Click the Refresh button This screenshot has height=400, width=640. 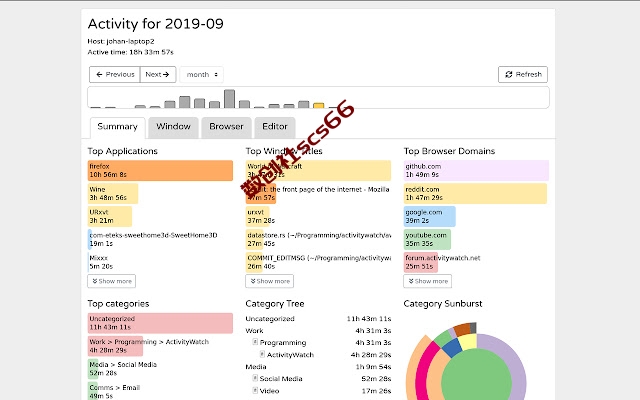[523, 74]
